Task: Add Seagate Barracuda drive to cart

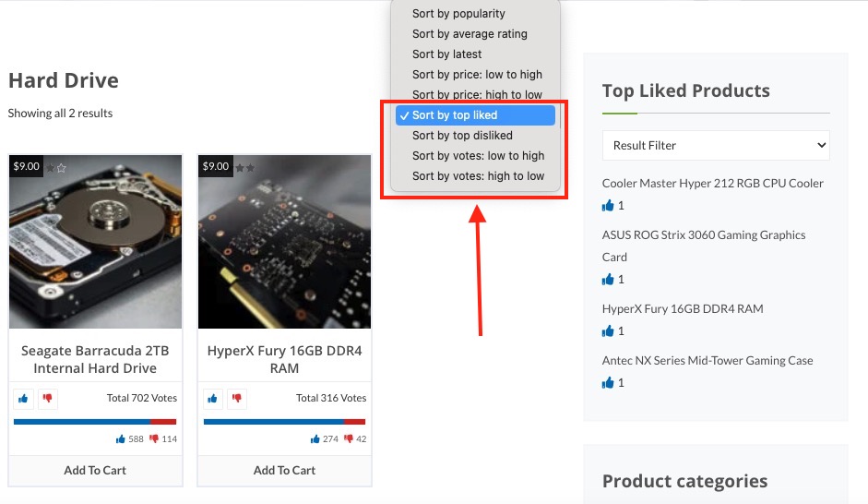Action: 95,470
